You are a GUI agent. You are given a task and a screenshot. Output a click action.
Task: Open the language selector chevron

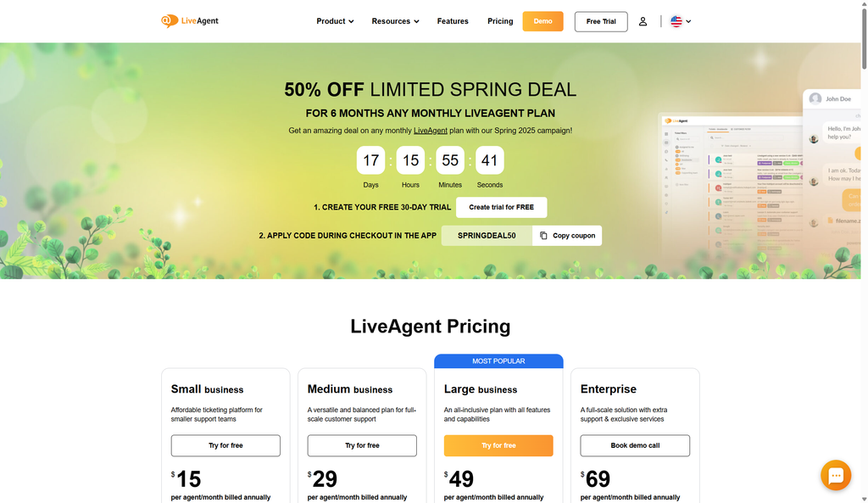688,21
